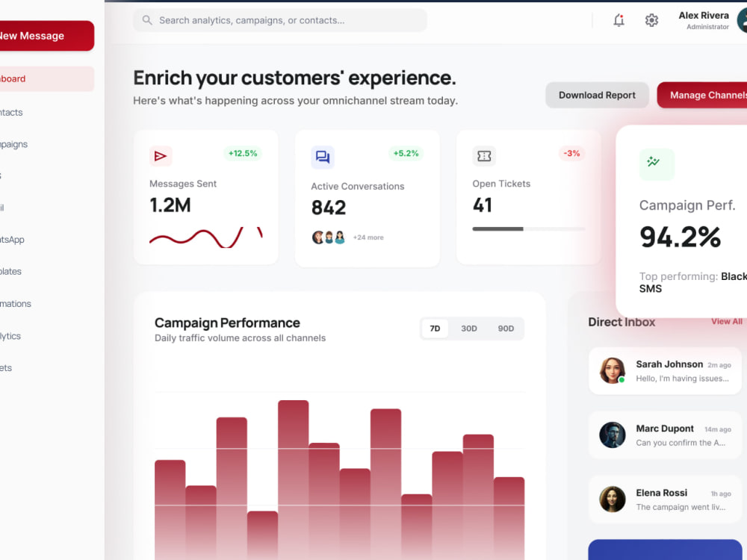Screen dimensions: 747x560
Task: Click Manage Channels button
Action: coord(702,96)
